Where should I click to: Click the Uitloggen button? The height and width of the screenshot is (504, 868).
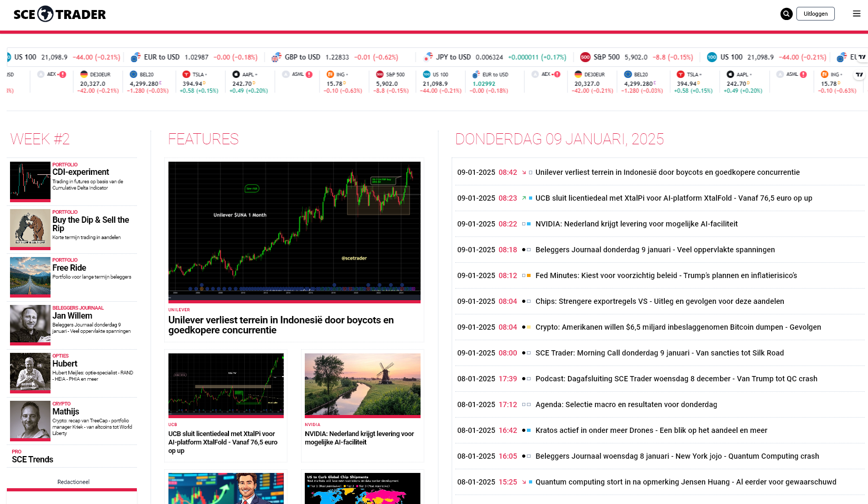click(815, 14)
